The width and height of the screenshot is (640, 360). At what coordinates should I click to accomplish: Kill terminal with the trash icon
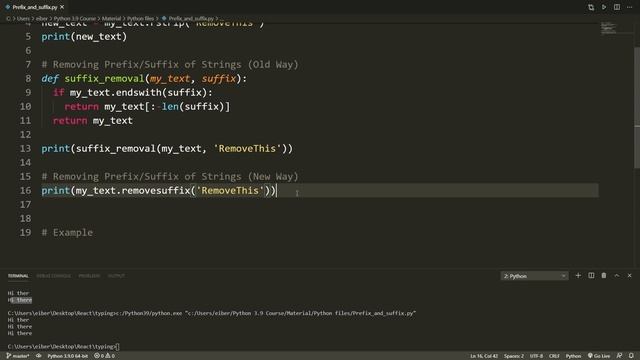[604, 276]
